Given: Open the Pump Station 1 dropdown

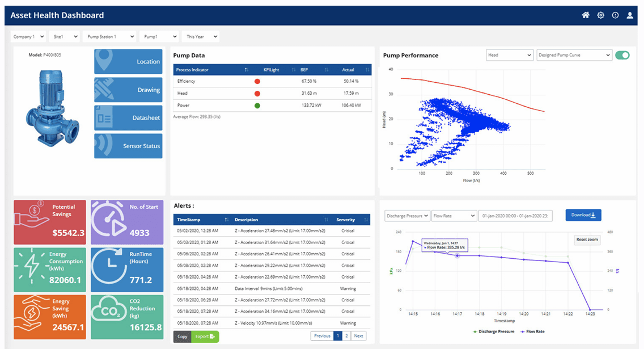Looking at the screenshot, I should pyautogui.click(x=109, y=37).
